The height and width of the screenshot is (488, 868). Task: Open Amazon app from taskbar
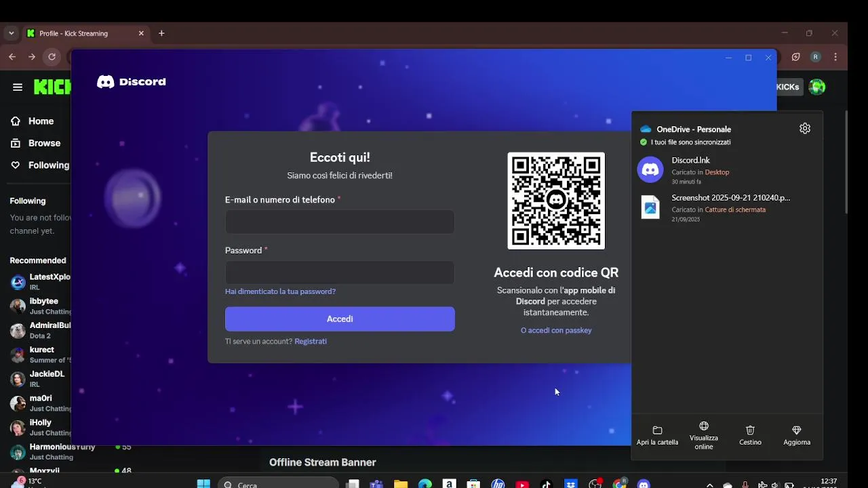pyautogui.click(x=449, y=484)
